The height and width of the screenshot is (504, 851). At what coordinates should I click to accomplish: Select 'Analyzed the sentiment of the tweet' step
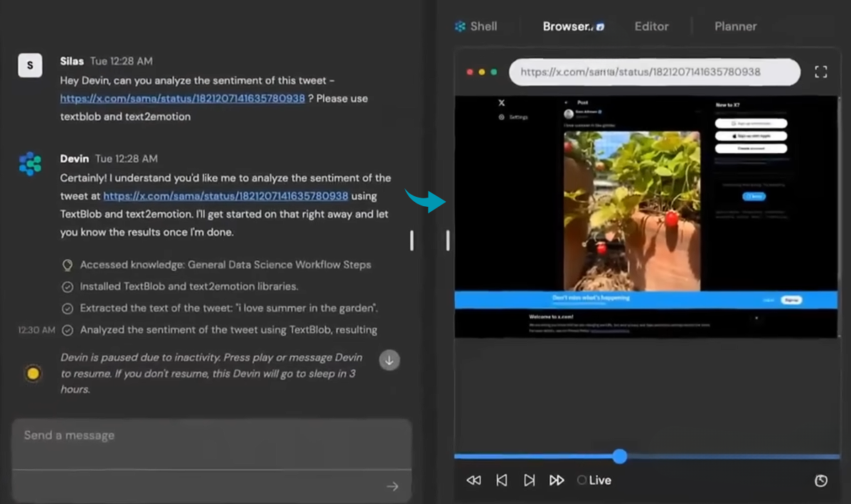[x=228, y=330]
